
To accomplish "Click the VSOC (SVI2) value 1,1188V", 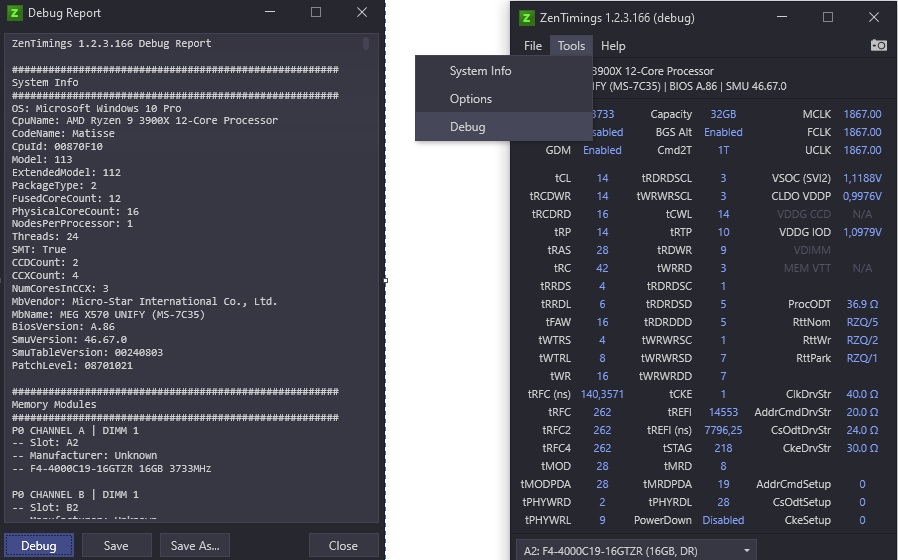I will click(x=862, y=178).
